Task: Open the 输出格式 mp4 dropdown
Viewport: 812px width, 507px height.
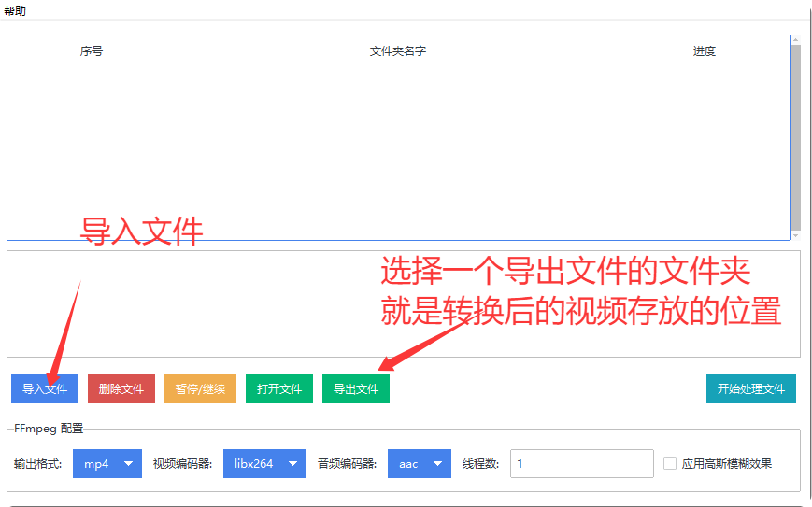Action: tap(107, 463)
